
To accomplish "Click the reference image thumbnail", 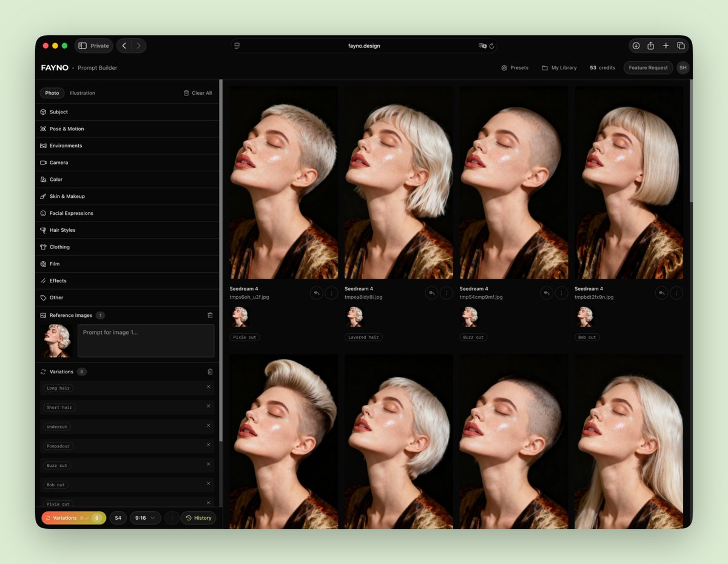I will click(56, 339).
